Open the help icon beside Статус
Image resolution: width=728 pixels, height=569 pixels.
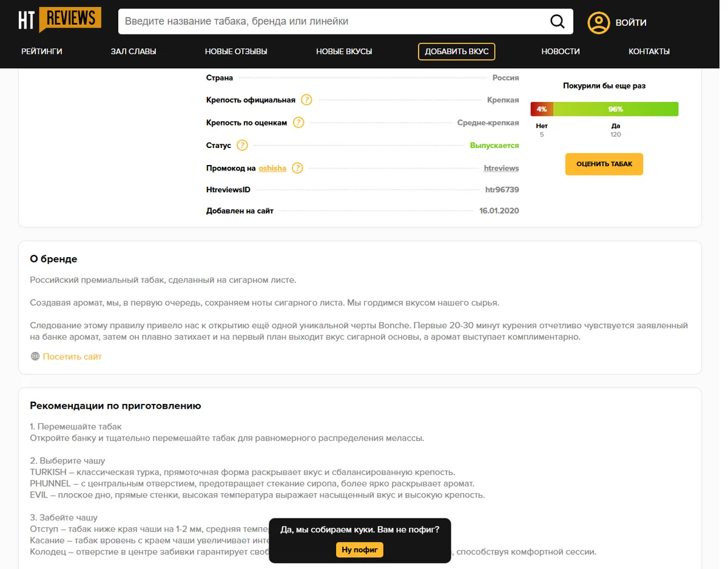click(243, 146)
